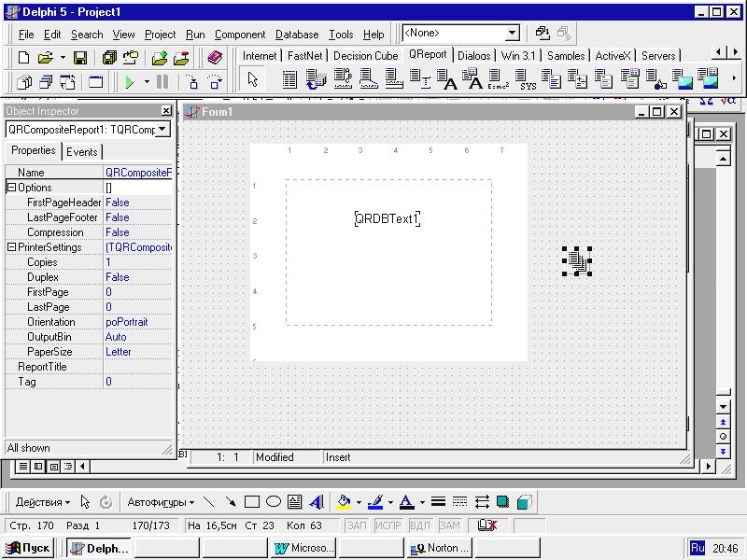
Task: Toggle the ЗАМ indicator in status bar
Action: [450, 525]
